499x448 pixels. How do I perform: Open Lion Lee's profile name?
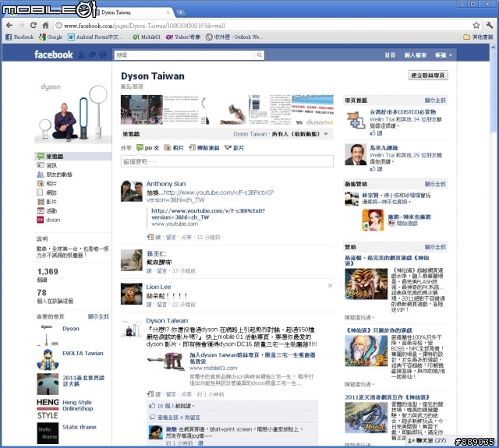(158, 287)
